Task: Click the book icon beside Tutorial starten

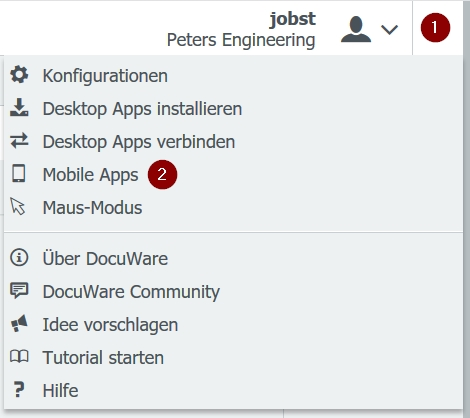Action: click(19, 357)
